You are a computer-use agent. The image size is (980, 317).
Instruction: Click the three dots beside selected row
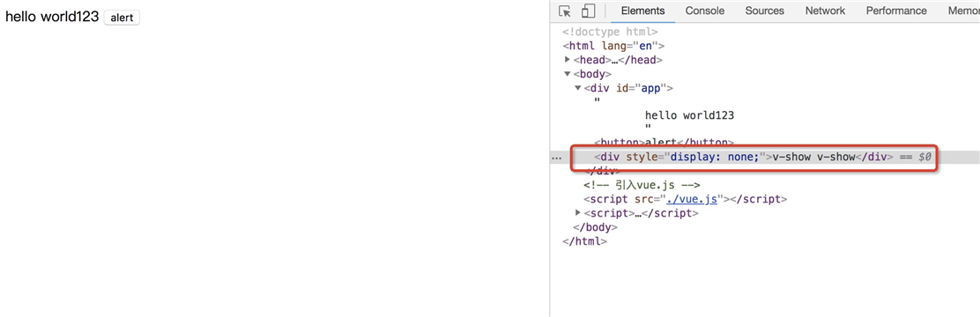click(556, 158)
